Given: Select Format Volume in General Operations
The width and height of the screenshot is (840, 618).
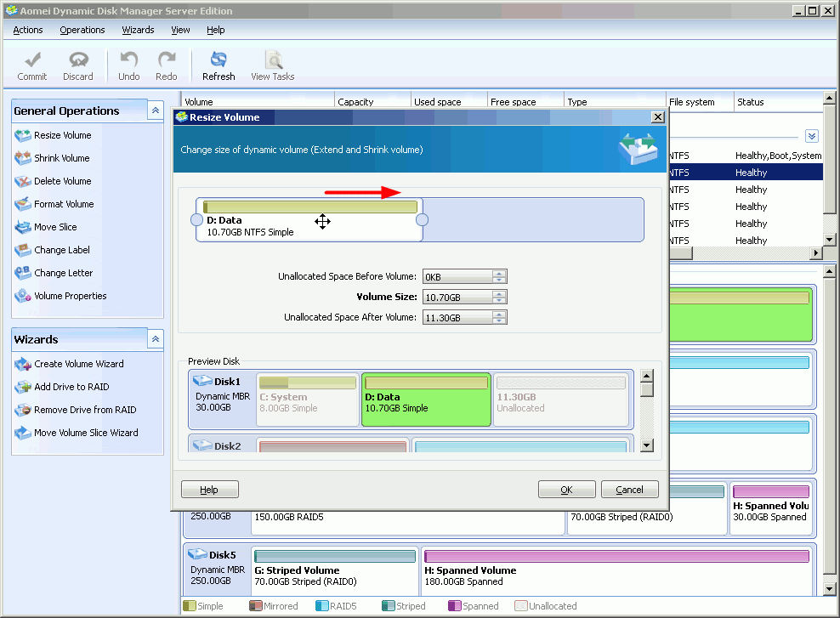Looking at the screenshot, I should point(64,204).
